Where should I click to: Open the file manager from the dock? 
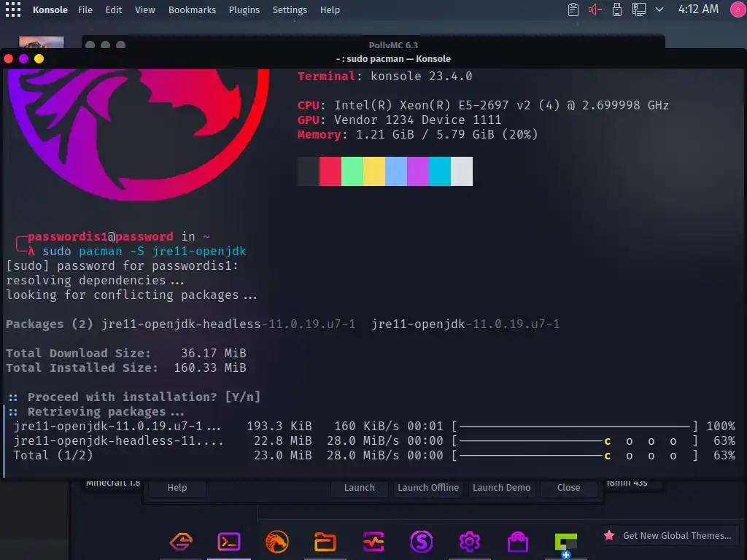[325, 542]
